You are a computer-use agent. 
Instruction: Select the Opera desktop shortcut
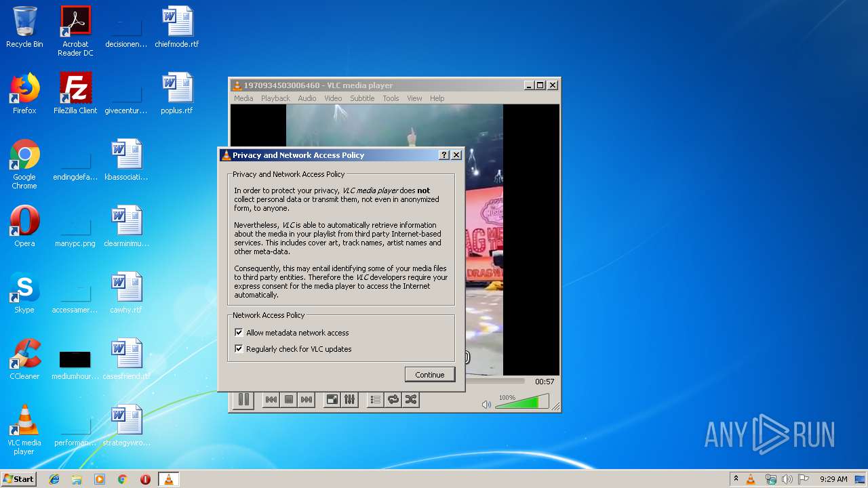coord(24,226)
